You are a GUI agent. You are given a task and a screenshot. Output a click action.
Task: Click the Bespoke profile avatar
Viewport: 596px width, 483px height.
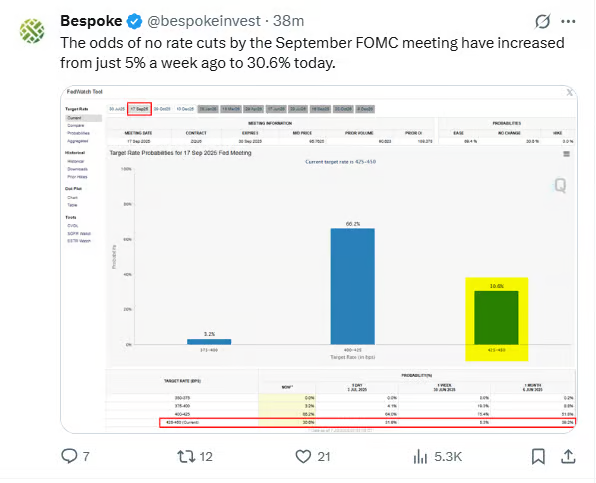(32, 31)
